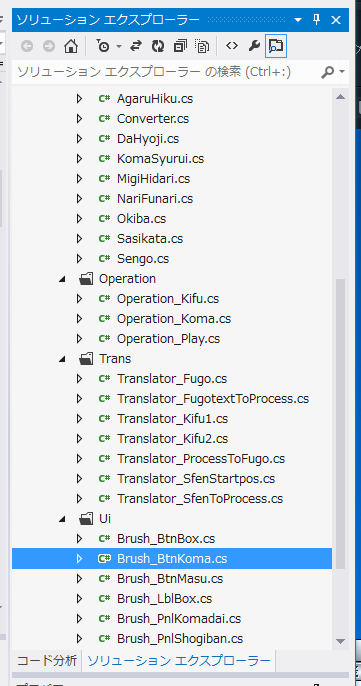Viewport: 361px width, 686px height.
Task: Open Properties wrench icon
Action: point(254,46)
